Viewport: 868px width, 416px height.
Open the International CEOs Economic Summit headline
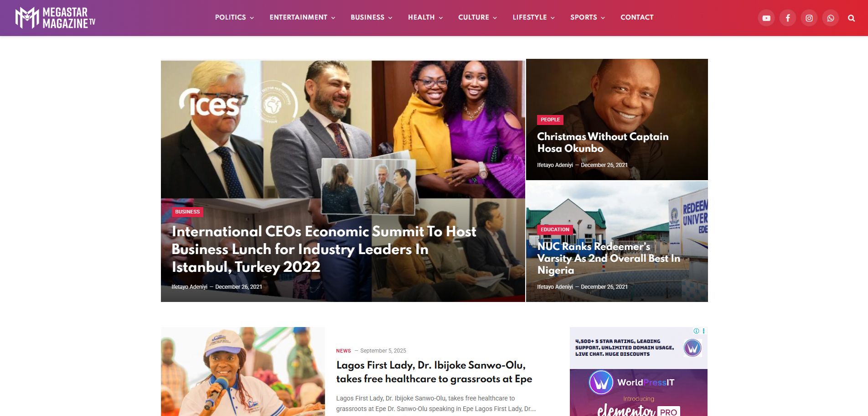click(324, 249)
